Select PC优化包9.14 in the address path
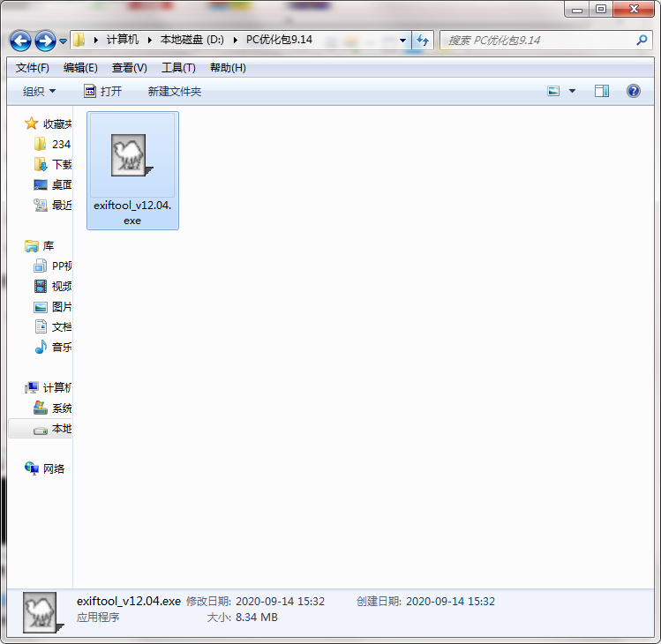The height and width of the screenshot is (644, 661). click(279, 40)
